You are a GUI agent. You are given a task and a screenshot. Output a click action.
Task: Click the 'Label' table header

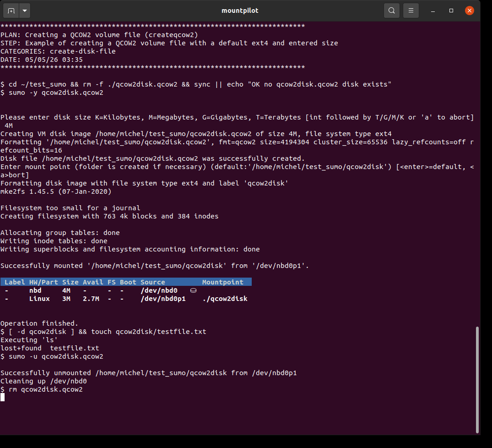coord(15,282)
